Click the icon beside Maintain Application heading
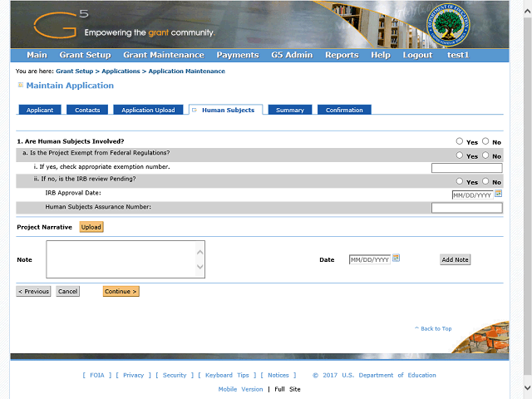The image size is (532, 399). [x=20, y=85]
